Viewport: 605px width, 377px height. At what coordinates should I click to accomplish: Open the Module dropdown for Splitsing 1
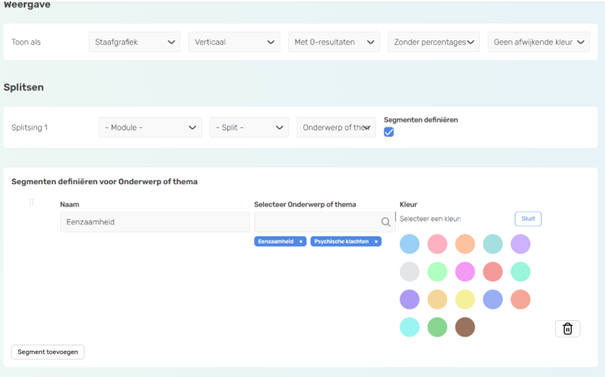pos(150,127)
